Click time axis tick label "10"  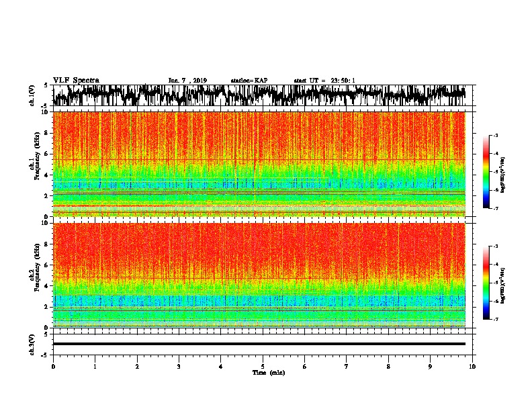coord(472,367)
